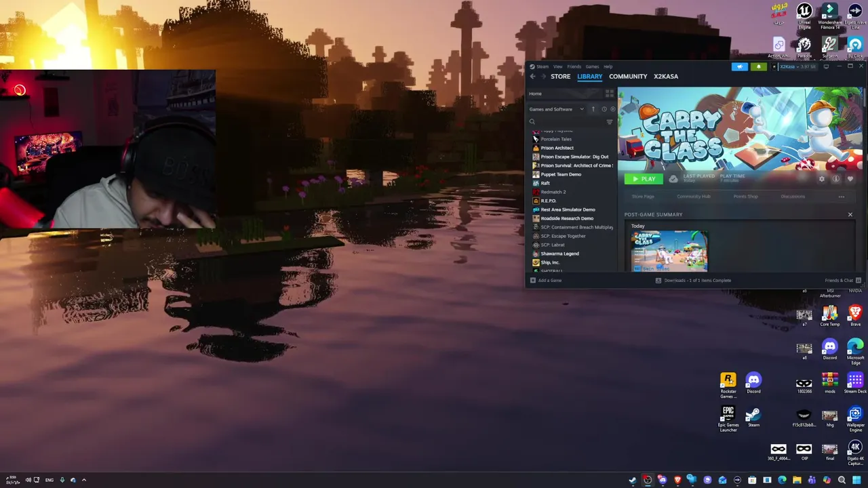
Task: Open Points Shop link
Action: point(745,197)
